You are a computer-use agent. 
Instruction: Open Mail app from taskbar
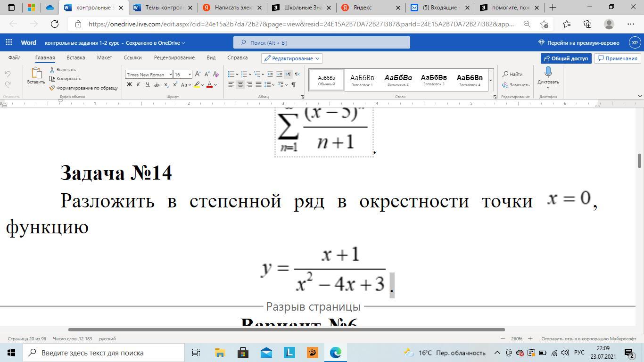pyautogui.click(x=266, y=353)
